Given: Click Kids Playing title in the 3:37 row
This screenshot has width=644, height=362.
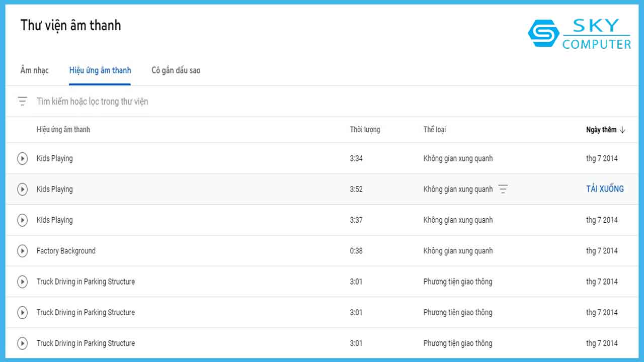Looking at the screenshot, I should click(55, 220).
